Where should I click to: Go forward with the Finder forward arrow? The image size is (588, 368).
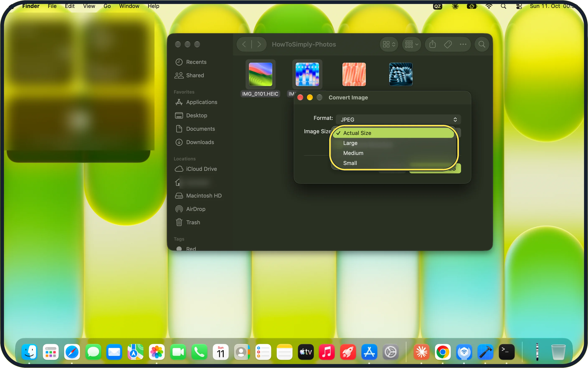pos(259,44)
